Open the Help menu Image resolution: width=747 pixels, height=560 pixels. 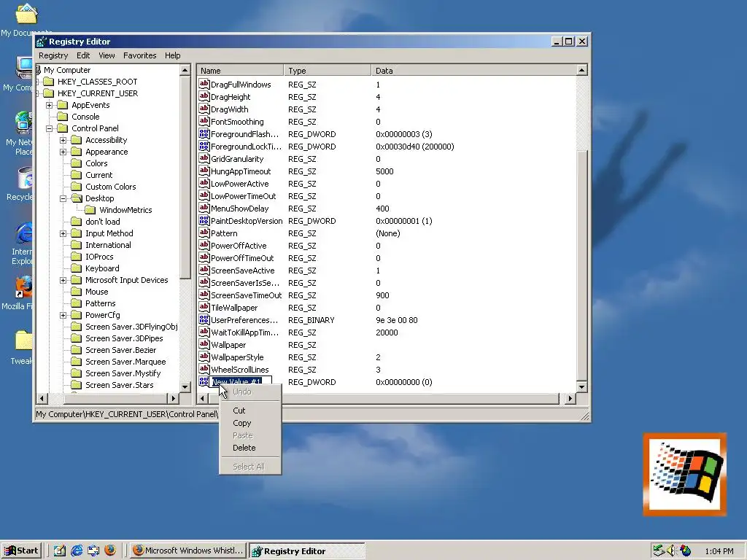[172, 55]
